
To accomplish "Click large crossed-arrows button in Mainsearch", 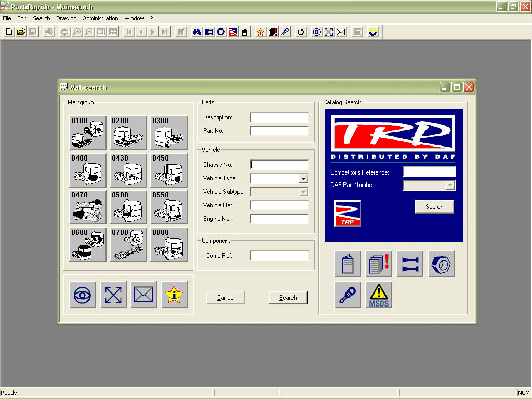I will [113, 295].
